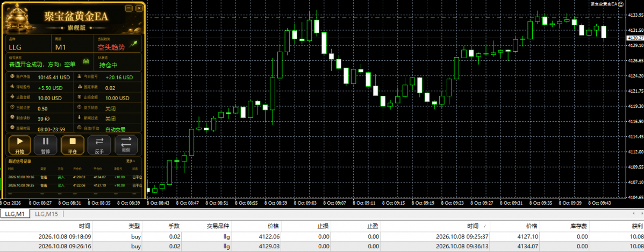The width and height of the screenshot is (644, 252).
Task: Click the 8 Oct 09:35 time axis label
Action: (x=541, y=202)
